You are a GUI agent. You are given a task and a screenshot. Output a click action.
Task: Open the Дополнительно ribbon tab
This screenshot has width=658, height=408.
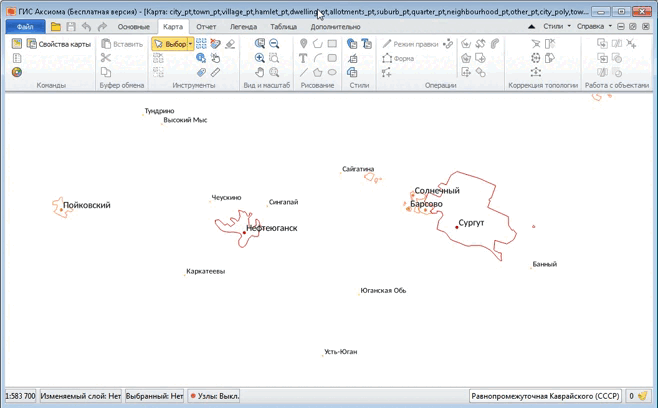tap(335, 27)
